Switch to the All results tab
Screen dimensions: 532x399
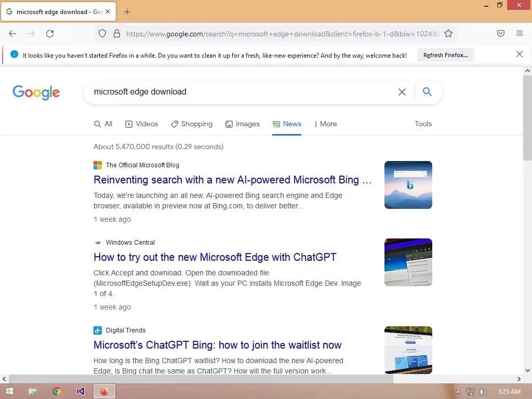pos(103,124)
